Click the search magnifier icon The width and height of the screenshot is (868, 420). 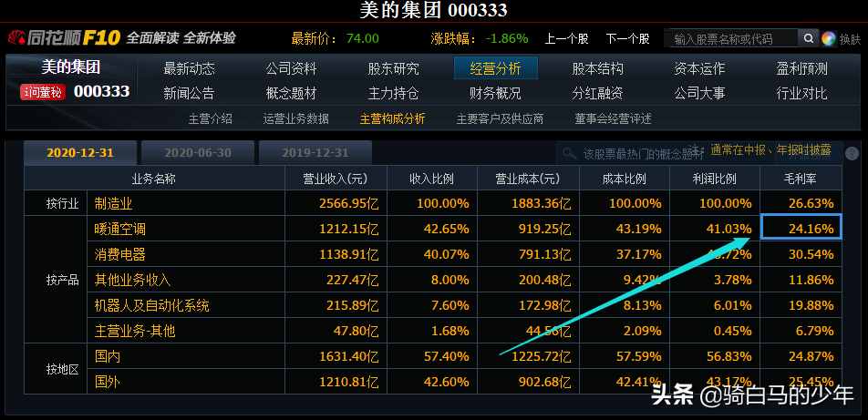coord(808,39)
